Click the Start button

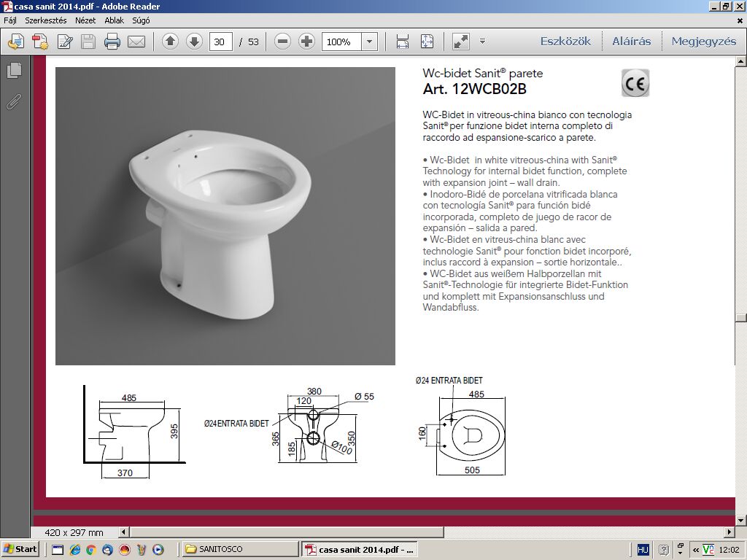point(20,549)
